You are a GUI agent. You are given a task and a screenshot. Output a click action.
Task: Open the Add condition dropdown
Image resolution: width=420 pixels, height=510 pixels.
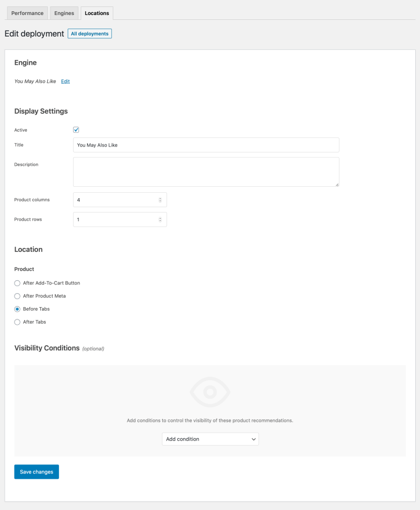(210, 439)
